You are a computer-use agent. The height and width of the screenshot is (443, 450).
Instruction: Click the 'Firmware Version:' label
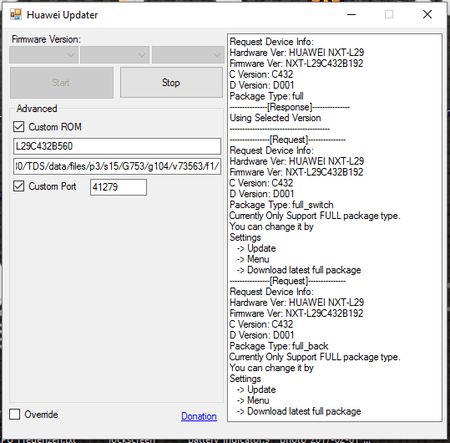(x=46, y=39)
